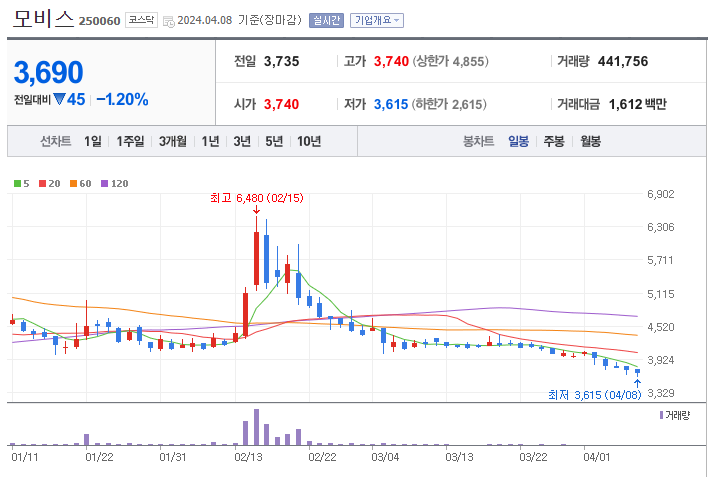The image size is (708, 477).
Task: Click the 코스닥 market badge
Action: tap(141, 20)
